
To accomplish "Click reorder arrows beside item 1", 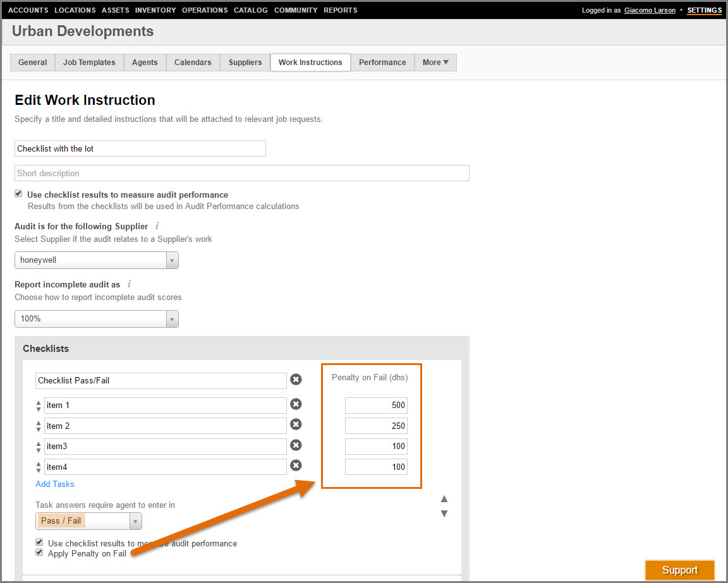I will 39,406.
